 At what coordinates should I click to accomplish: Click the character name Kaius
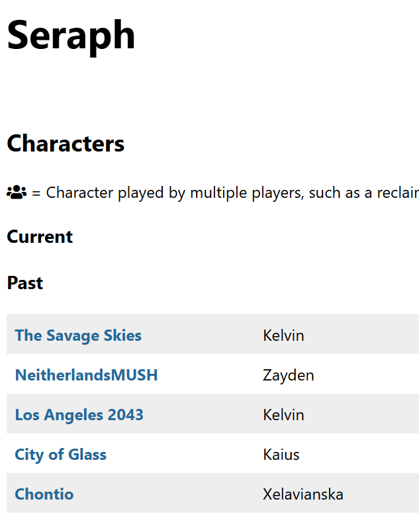click(x=281, y=455)
